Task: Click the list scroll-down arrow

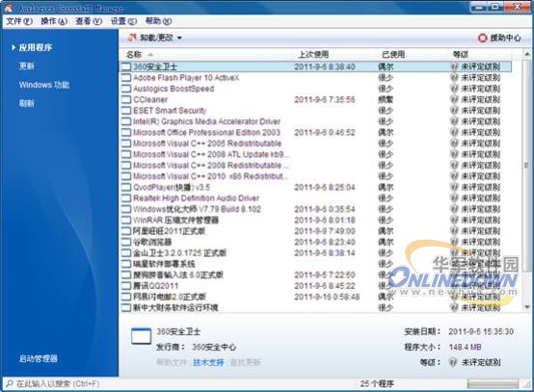Action: point(527,307)
